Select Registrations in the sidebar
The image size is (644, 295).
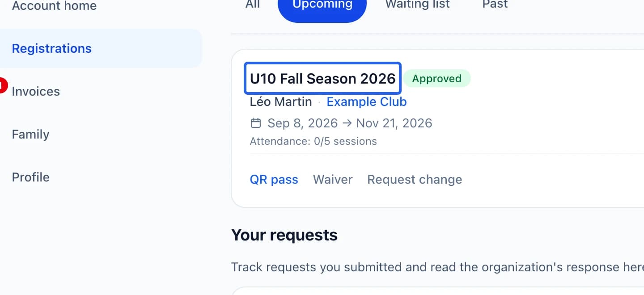[x=51, y=48]
